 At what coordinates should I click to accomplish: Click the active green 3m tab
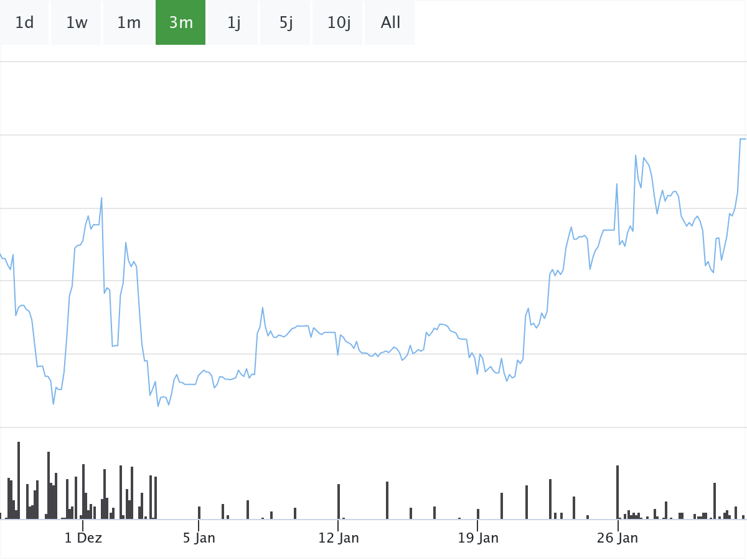(x=181, y=22)
